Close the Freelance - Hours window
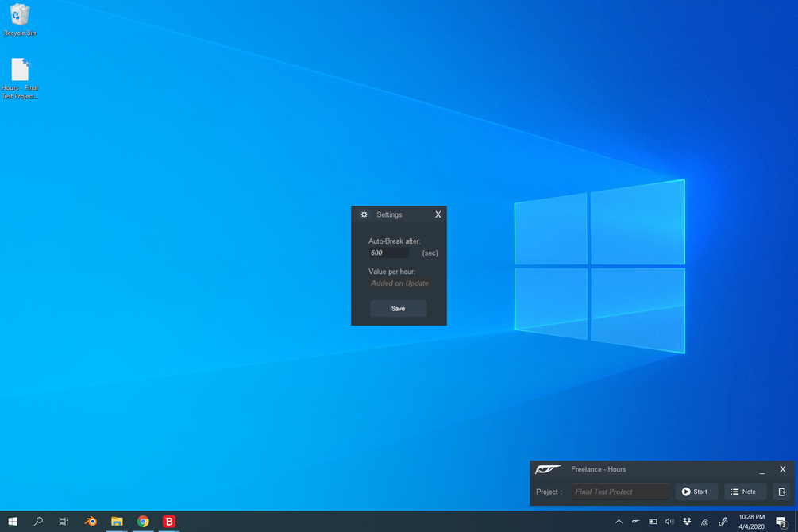Viewport: 798px width, 532px height. (783, 469)
